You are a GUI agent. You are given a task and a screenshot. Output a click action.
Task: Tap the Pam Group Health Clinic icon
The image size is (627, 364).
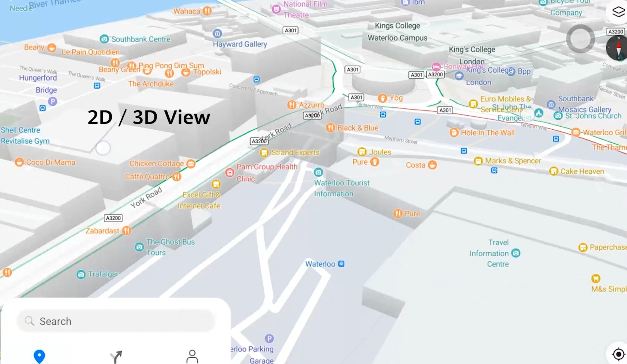click(x=230, y=172)
